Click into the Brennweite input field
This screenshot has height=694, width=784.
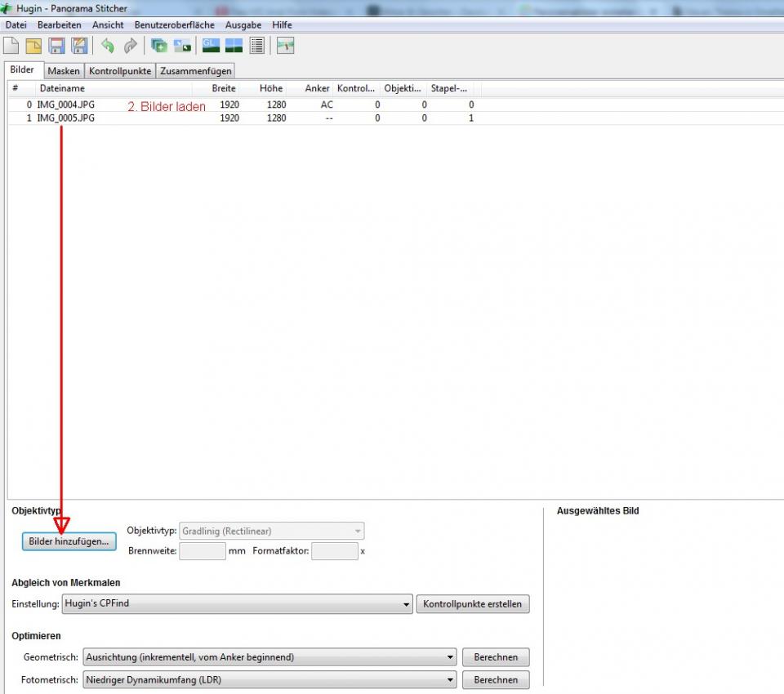coord(202,551)
